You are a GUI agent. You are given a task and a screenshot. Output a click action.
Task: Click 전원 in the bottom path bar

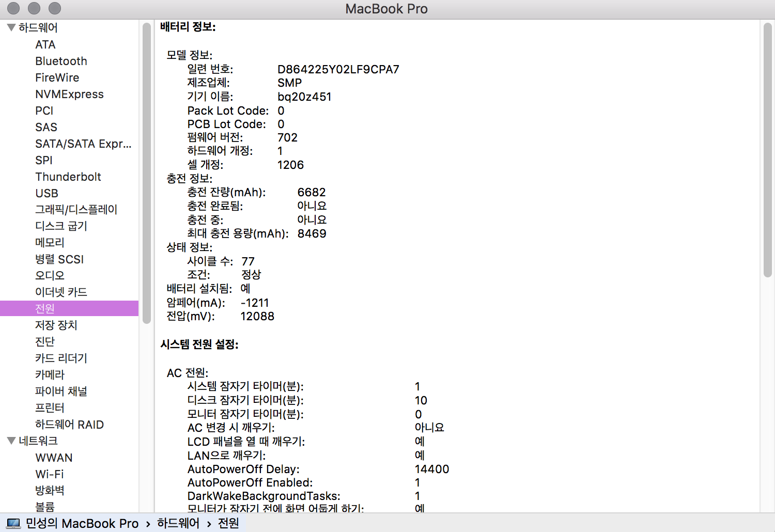tap(228, 524)
